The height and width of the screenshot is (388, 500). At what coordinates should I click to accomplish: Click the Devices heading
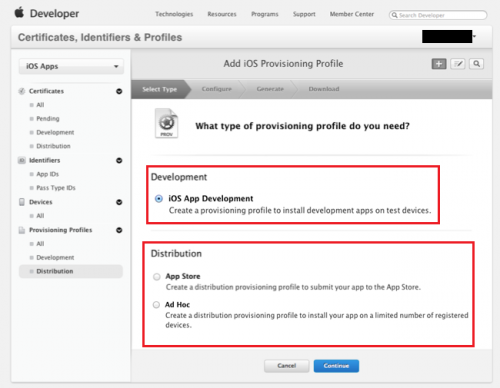point(41,202)
